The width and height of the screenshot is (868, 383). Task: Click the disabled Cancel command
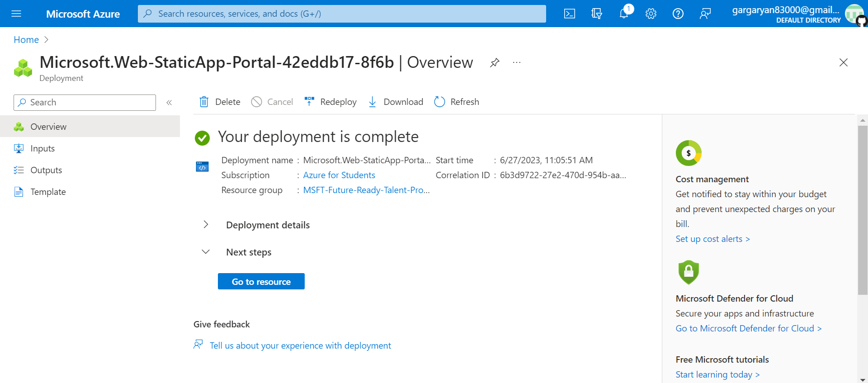click(x=272, y=102)
